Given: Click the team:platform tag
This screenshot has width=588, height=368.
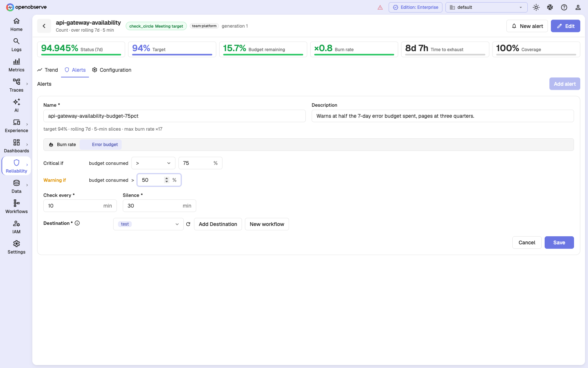Looking at the screenshot, I should [204, 26].
